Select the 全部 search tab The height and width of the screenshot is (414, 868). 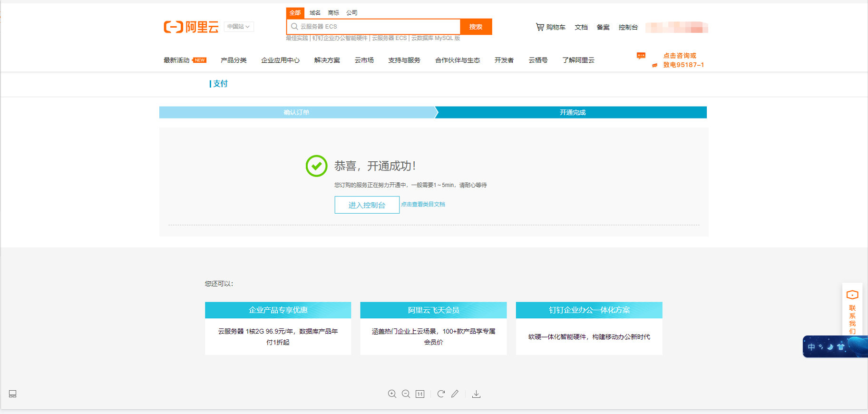click(x=295, y=13)
